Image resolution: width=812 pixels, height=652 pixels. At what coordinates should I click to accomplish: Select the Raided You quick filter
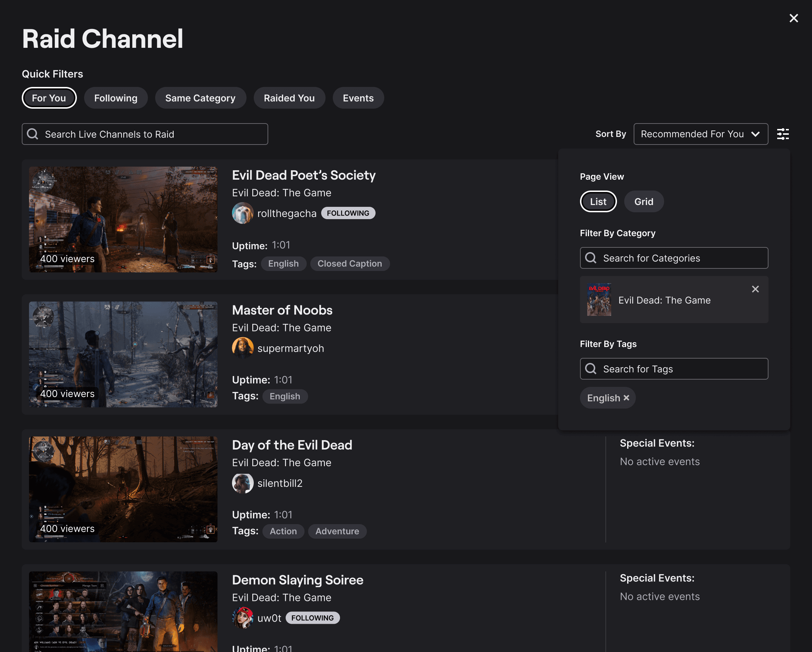point(289,98)
